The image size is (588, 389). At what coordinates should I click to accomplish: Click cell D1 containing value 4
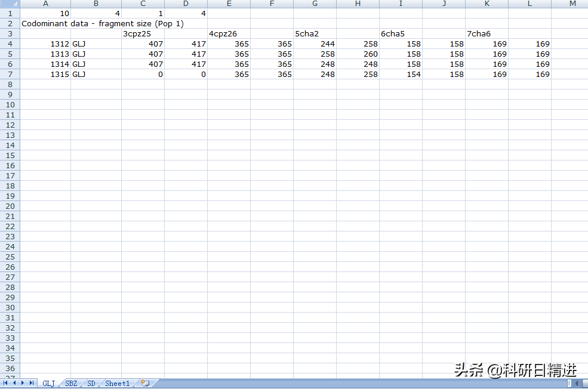(186, 13)
